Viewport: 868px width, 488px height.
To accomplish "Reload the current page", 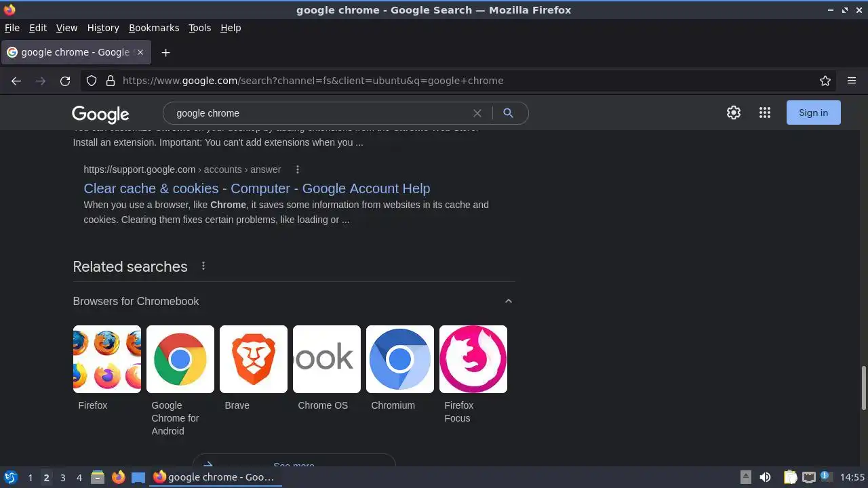I will [65, 81].
